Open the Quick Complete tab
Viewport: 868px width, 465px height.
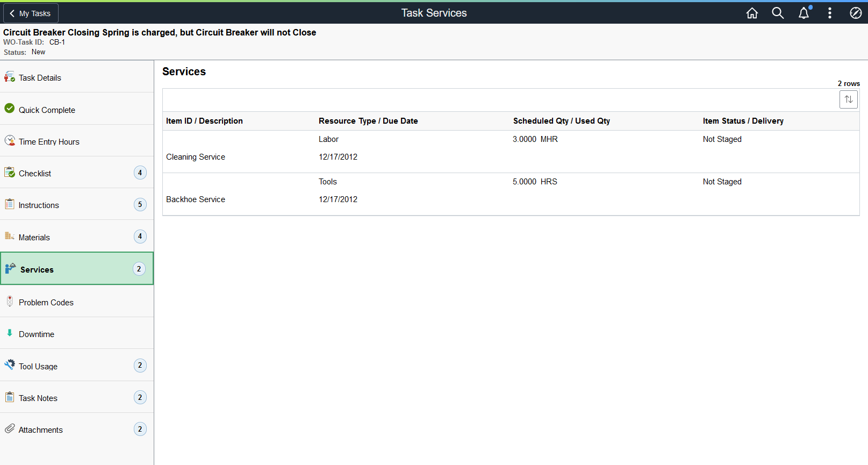[77, 109]
